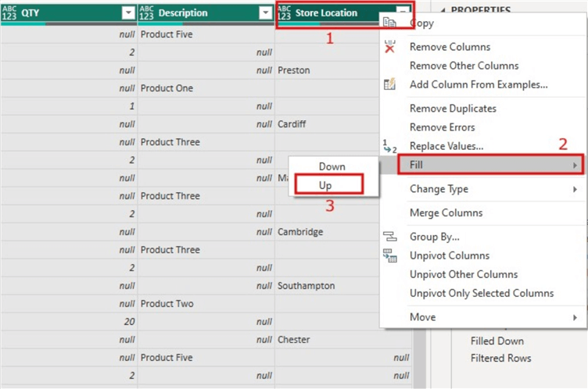Click the Description column data type icon
This screenshot has width=588, height=389.
pos(146,12)
